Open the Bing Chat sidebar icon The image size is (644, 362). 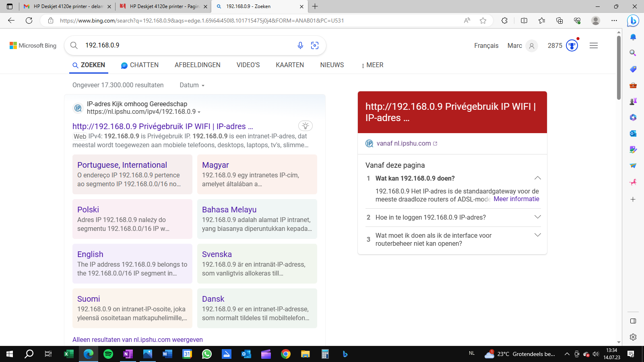pyautogui.click(x=633, y=20)
